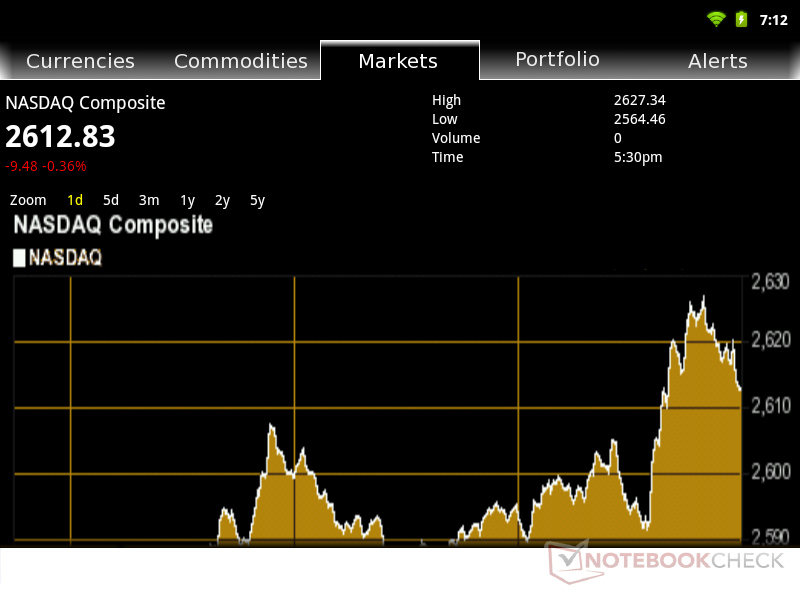Open the Portfolio tab
This screenshot has height=600, width=800.
click(x=558, y=59)
